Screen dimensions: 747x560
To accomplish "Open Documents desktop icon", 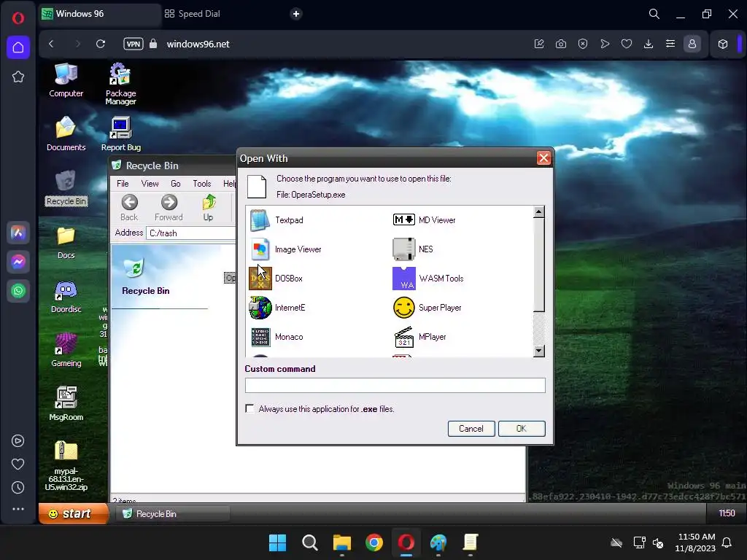I will 66,134.
